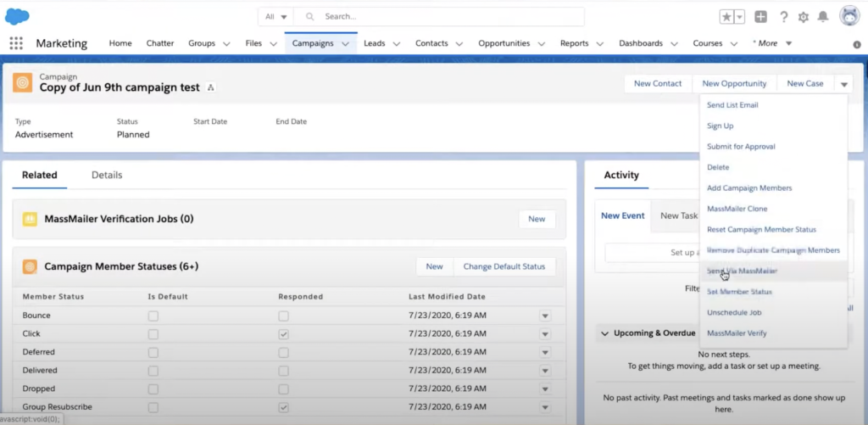Open global actions plus icon
Image resolution: width=868 pixels, height=425 pixels.
761,17
